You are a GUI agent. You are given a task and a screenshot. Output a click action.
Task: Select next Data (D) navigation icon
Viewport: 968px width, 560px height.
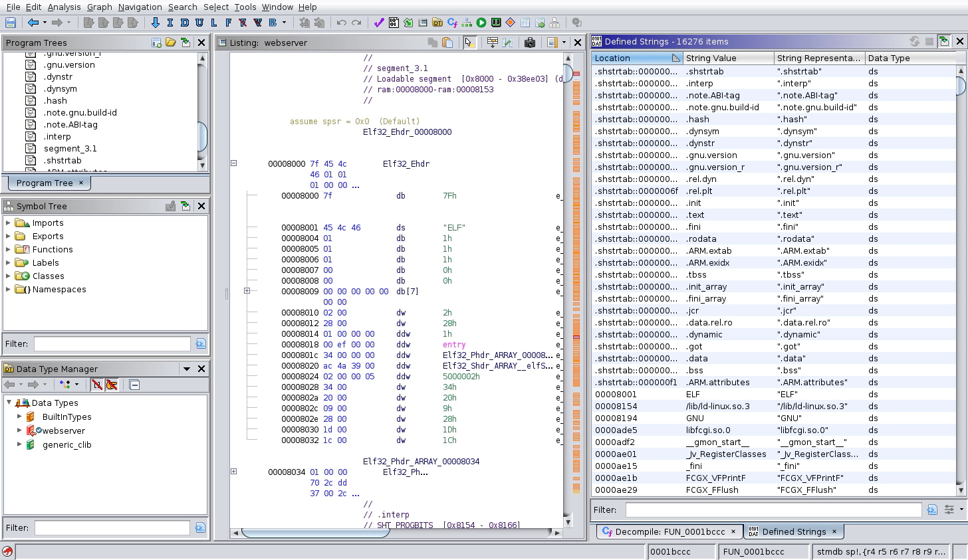coord(185,23)
